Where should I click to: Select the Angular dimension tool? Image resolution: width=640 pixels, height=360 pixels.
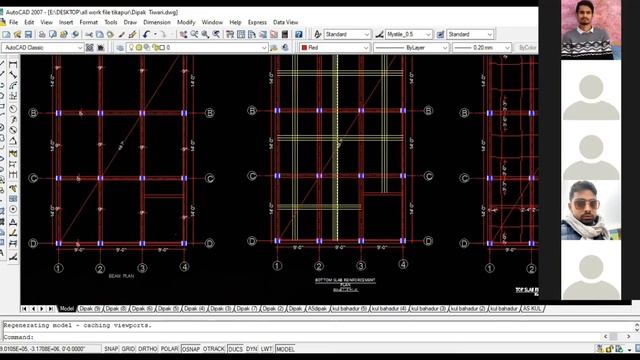(13, 141)
